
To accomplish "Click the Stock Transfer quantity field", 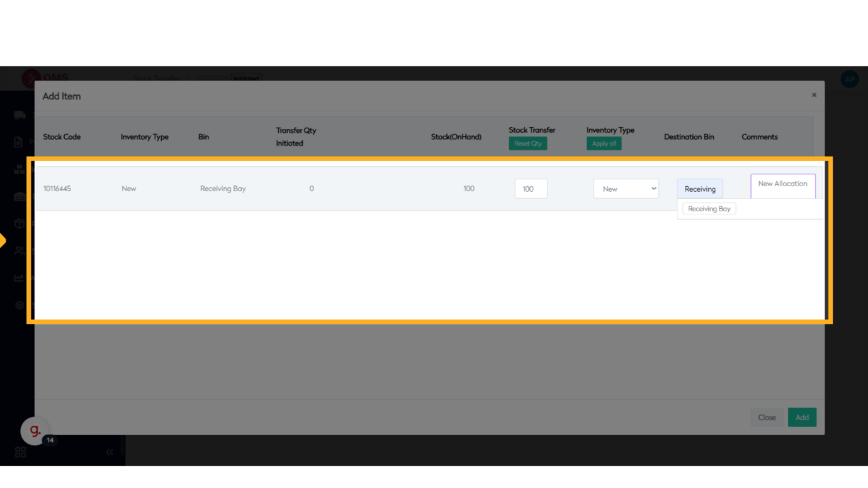I will click(x=531, y=189).
